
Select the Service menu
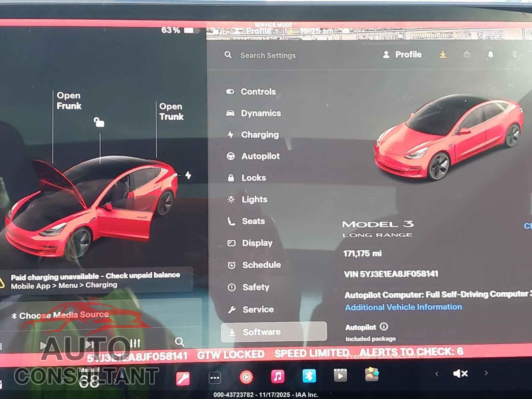(x=251, y=309)
